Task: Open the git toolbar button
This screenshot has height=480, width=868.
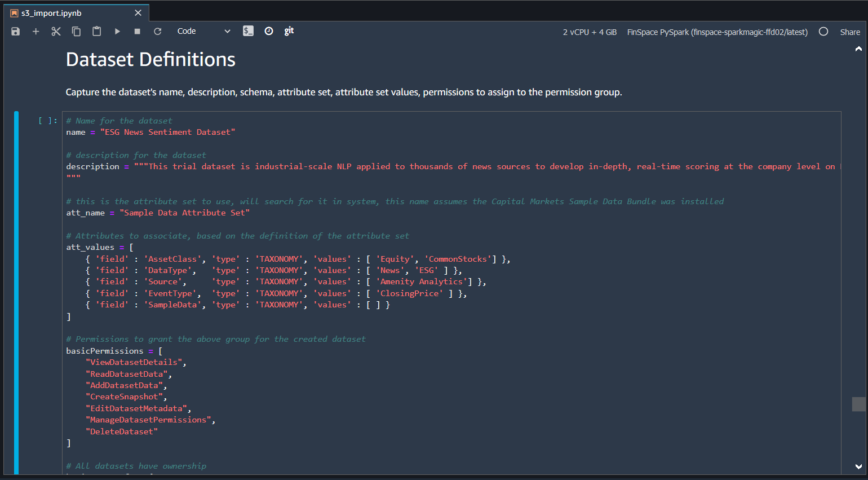Action: (289, 31)
